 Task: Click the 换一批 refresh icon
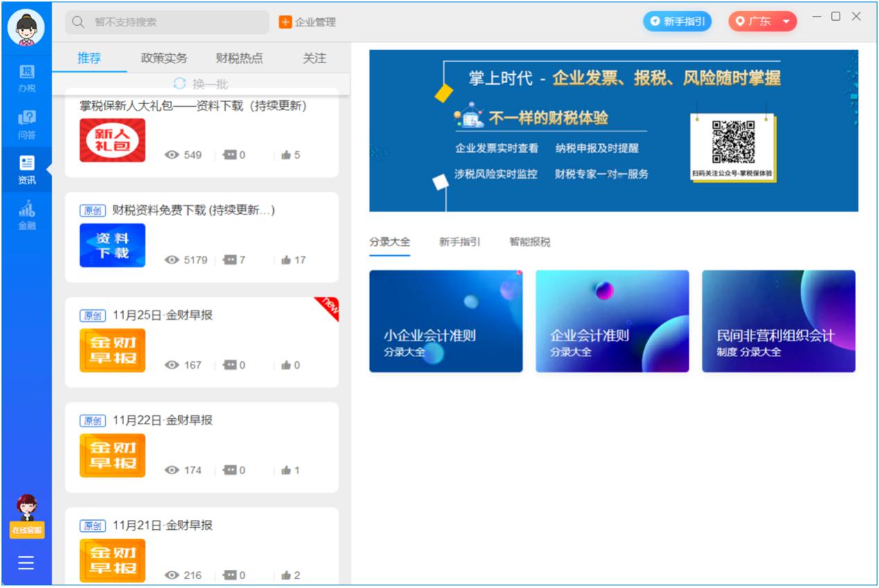pos(180,84)
